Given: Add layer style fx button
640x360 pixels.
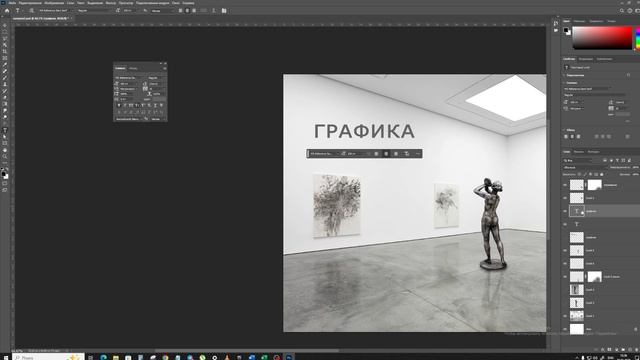Looking at the screenshot, I should (x=602, y=350).
